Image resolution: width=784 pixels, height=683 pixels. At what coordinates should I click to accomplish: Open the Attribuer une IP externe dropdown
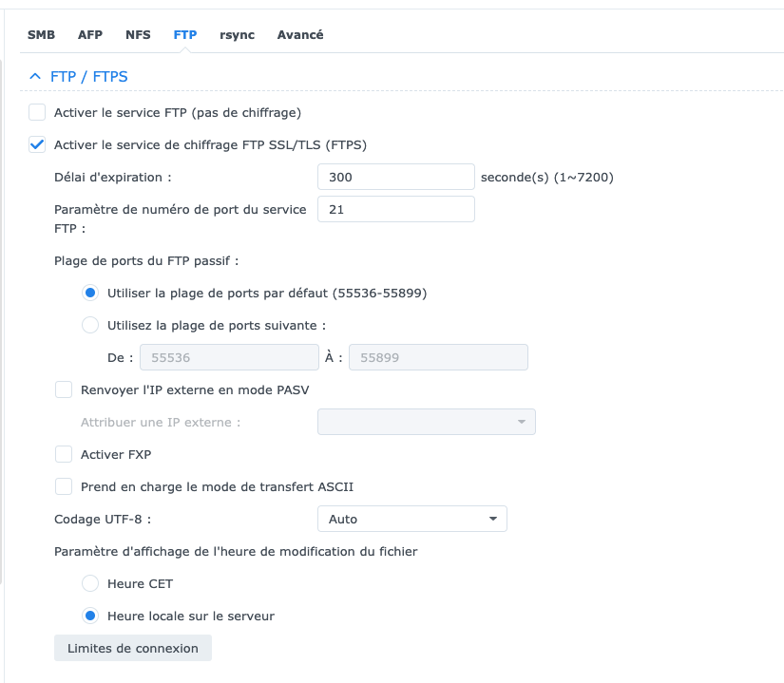coord(426,422)
